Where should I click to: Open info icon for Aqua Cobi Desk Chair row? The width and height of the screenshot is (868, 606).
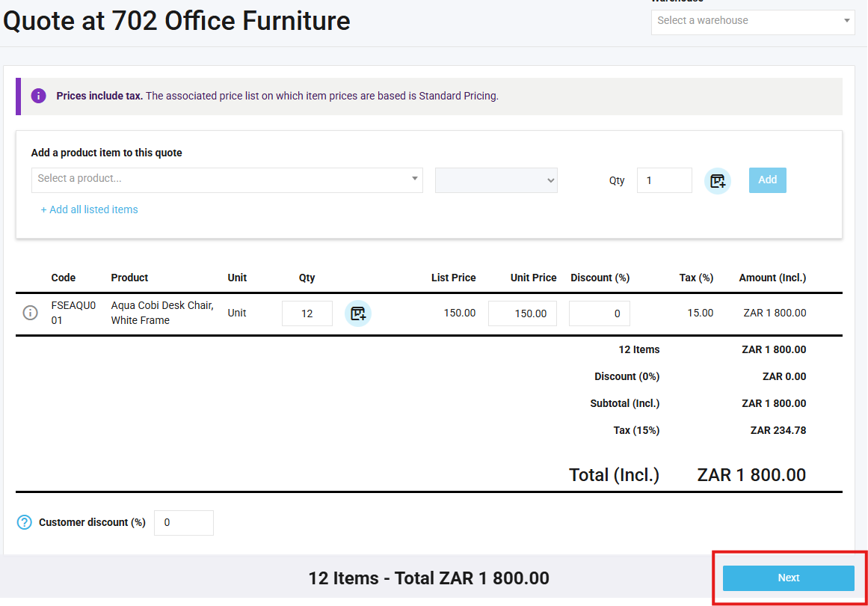click(x=30, y=313)
